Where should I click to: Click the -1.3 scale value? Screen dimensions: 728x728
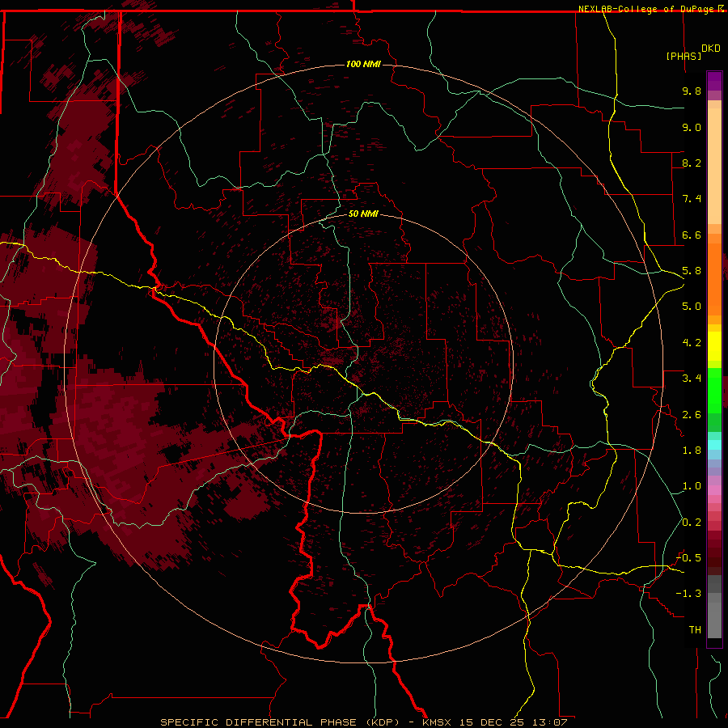tap(688, 594)
